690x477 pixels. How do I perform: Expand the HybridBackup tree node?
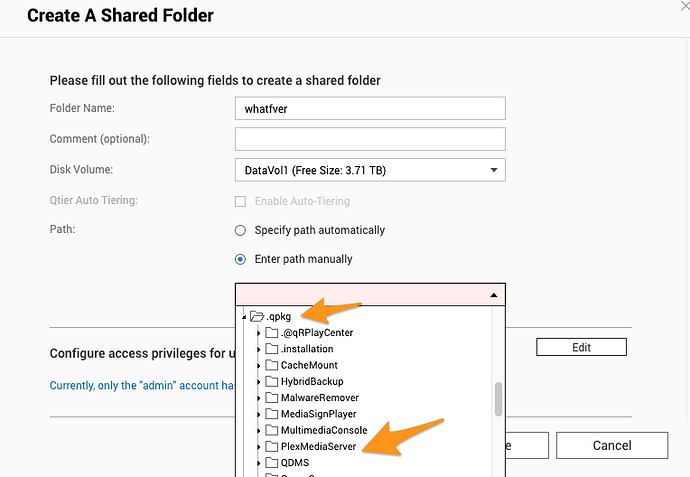click(x=259, y=382)
